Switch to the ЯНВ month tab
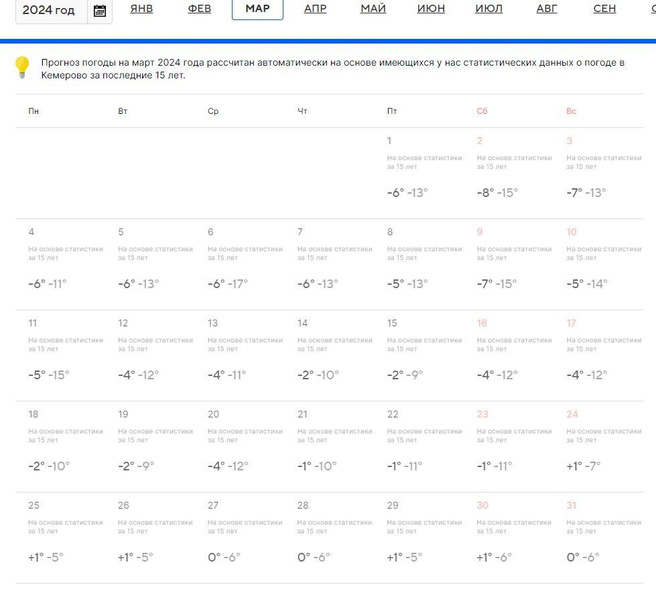 tap(141, 9)
